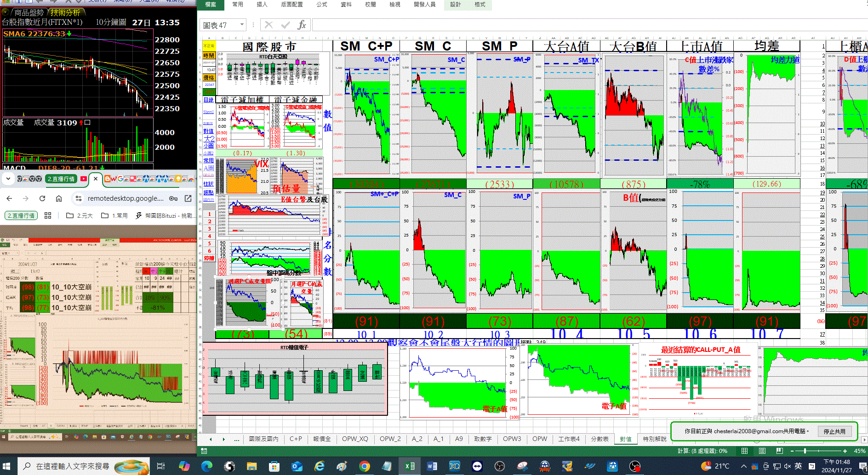The width and height of the screenshot is (868, 475).
Task: Click the zoom slider handle in Excel
Action: click(x=805, y=451)
